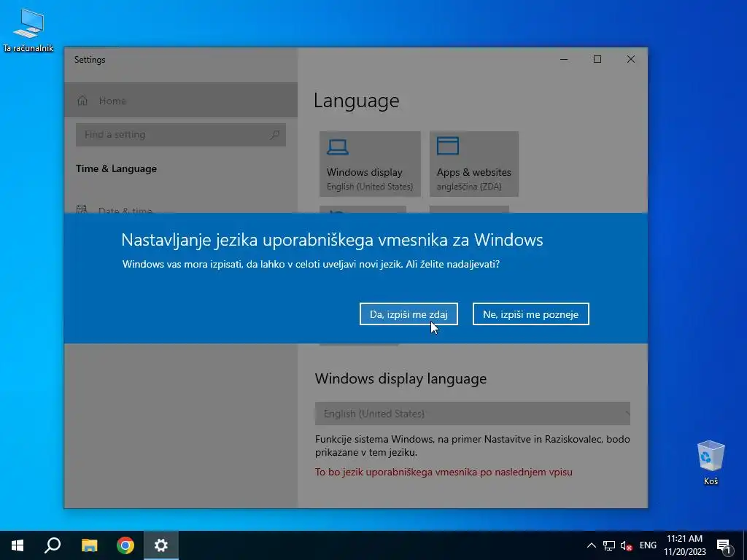747x560 pixels.
Task: Minimize the Settings window
Action: tap(564, 59)
